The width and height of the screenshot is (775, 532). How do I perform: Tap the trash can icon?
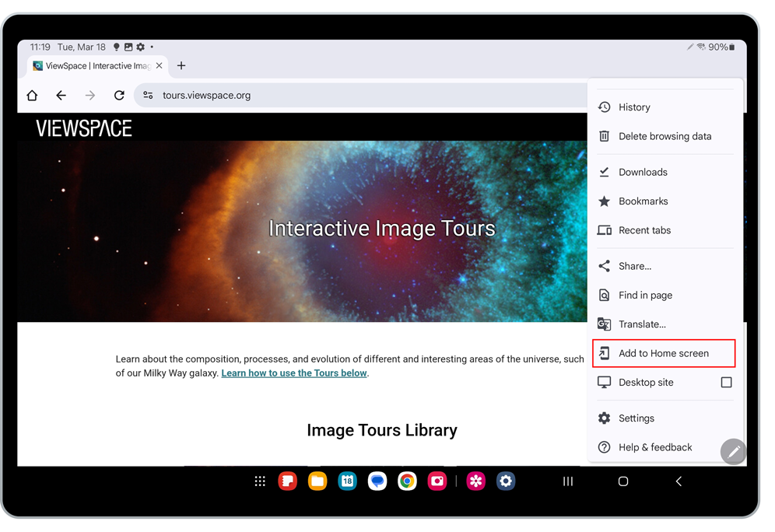pyautogui.click(x=604, y=136)
